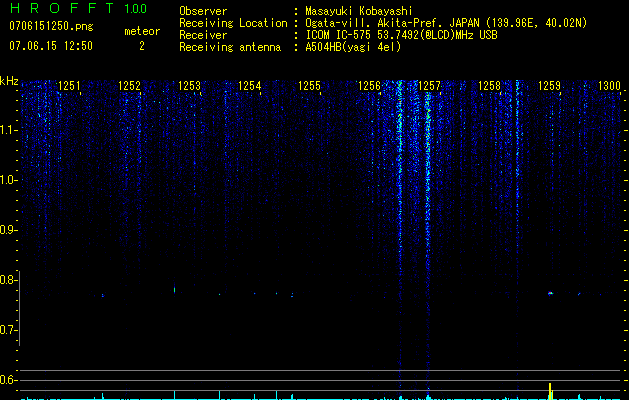Click the HROFFT 1.00 program title

point(78,8)
